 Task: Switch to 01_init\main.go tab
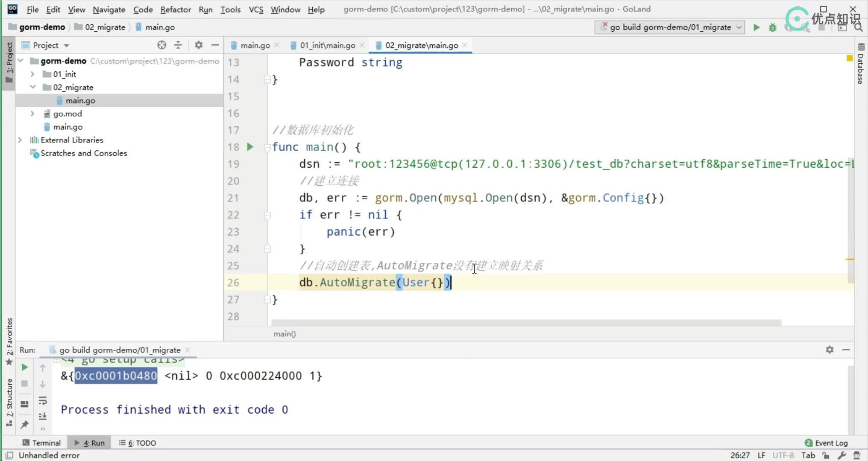click(327, 45)
